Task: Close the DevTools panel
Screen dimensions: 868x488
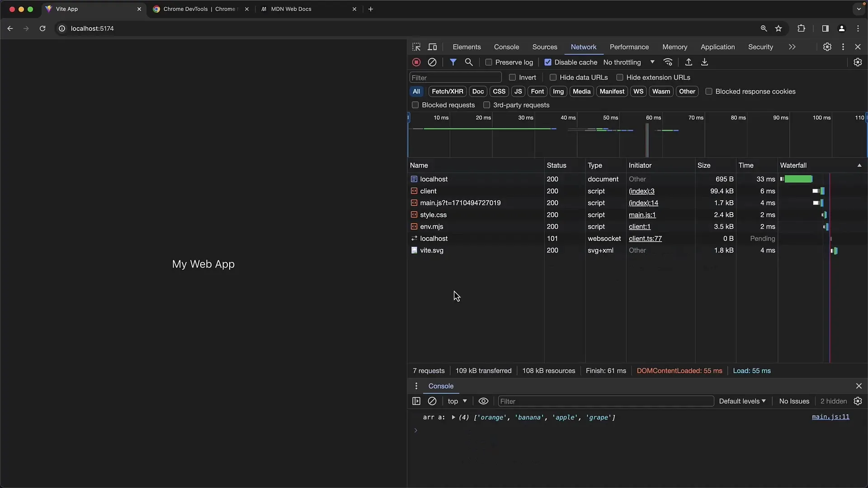Action: (858, 47)
